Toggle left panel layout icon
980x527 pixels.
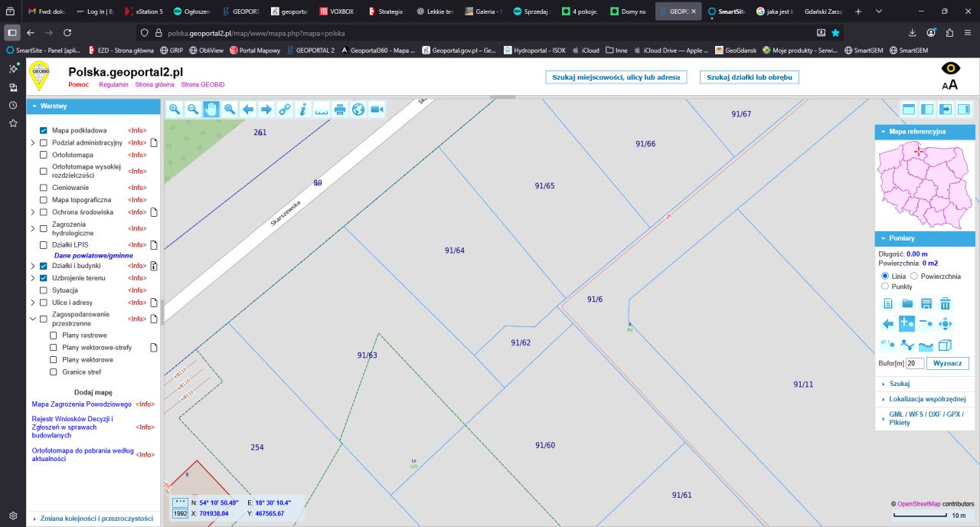click(927, 110)
